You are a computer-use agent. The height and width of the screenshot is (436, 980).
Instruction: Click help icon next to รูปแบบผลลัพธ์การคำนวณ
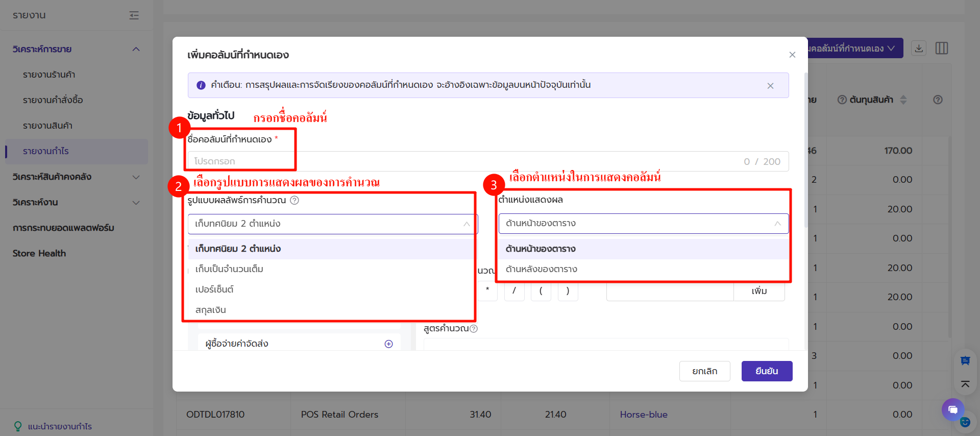(295, 200)
